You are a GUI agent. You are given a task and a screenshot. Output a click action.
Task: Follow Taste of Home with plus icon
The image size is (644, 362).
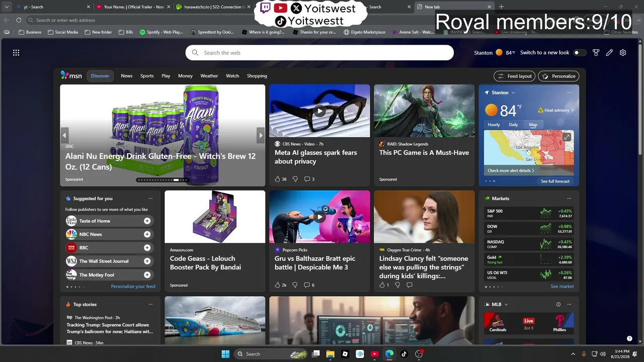click(x=147, y=221)
